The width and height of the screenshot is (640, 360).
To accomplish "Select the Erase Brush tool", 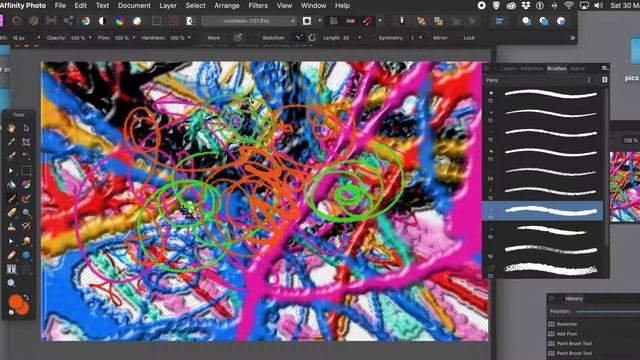I will 11,213.
